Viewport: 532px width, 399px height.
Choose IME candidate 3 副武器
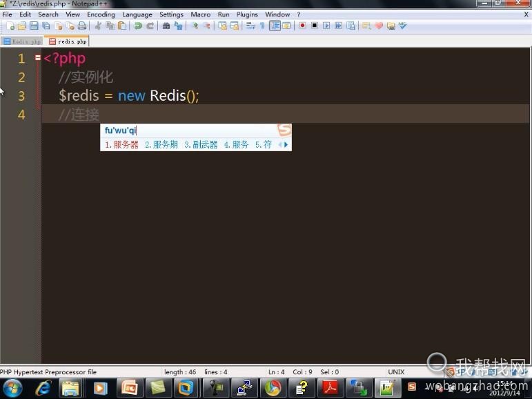click(x=201, y=145)
